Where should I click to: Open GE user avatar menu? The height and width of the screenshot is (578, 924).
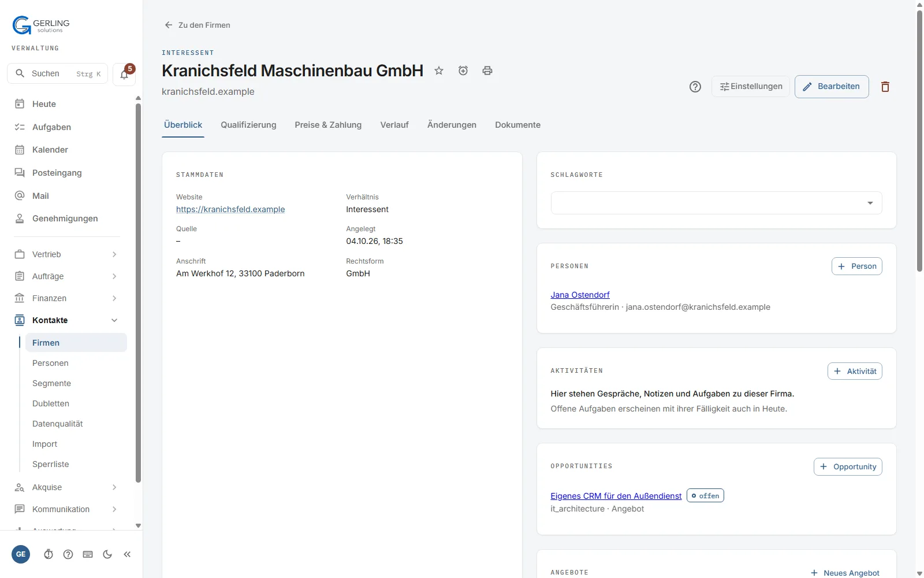coord(21,554)
